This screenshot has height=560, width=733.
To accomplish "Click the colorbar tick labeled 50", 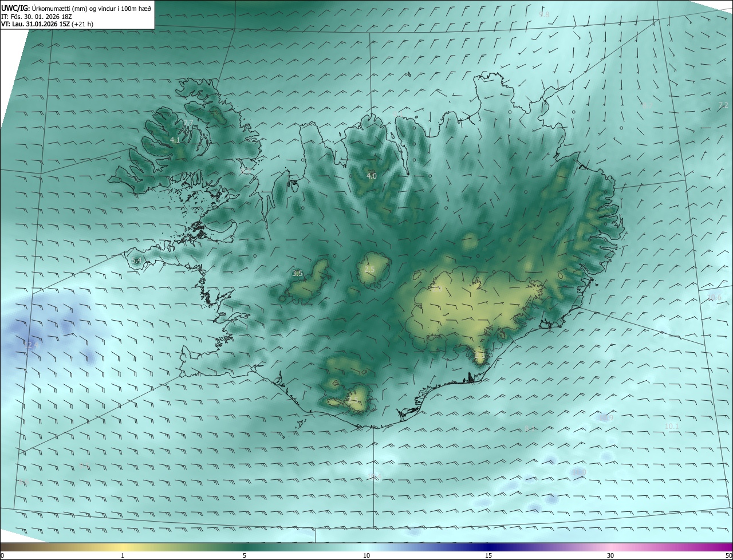I will pyautogui.click(x=728, y=555).
